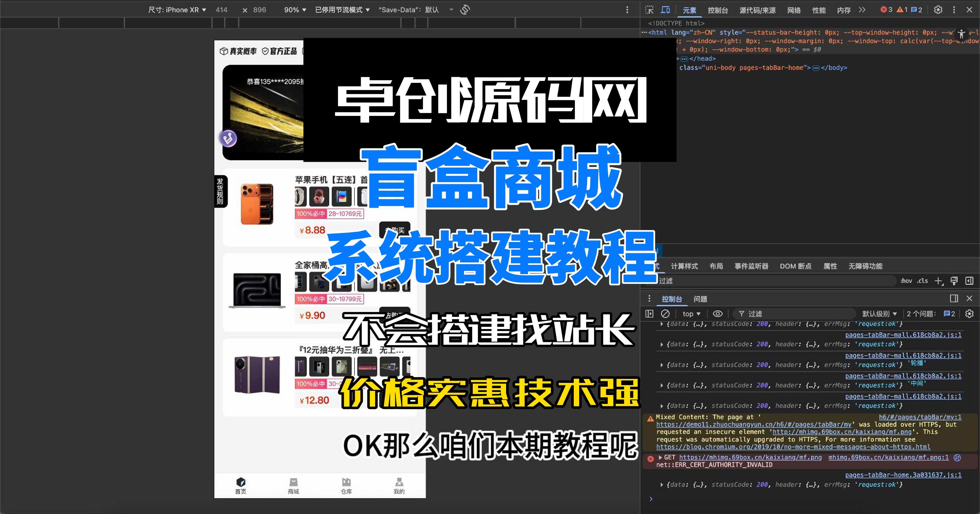Clear the console with the circle-slash icon

[665, 313]
